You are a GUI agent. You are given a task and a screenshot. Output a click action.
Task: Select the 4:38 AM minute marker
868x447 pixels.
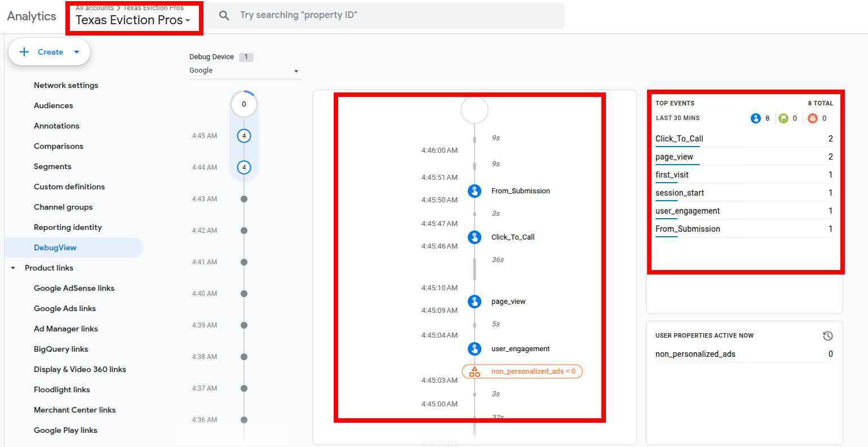pos(244,357)
